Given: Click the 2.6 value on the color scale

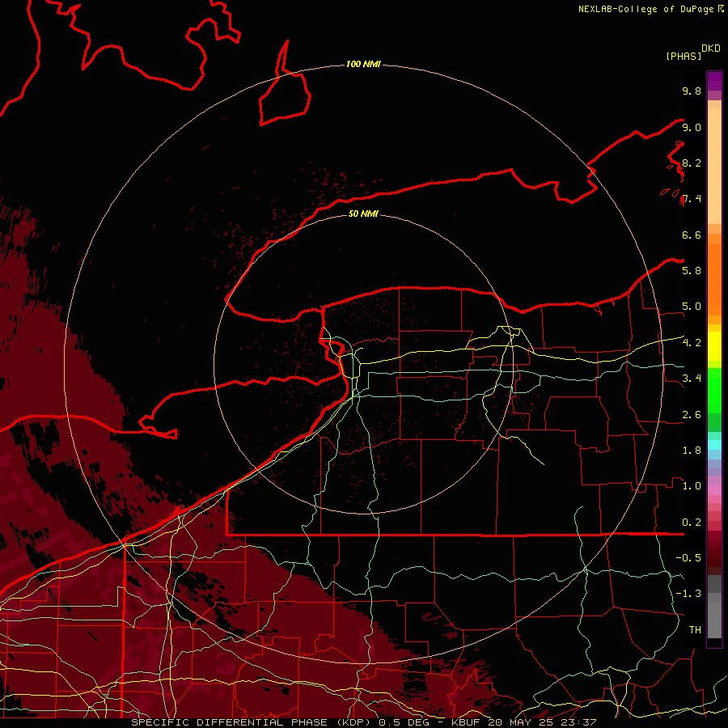Looking at the screenshot, I should (692, 415).
